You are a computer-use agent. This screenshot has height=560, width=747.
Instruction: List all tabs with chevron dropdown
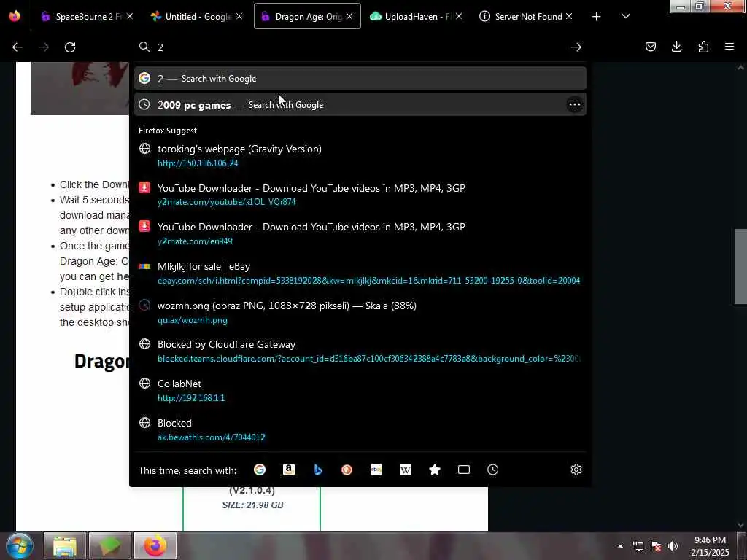625,16
